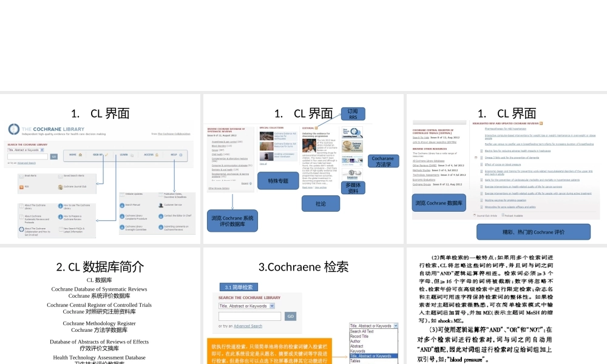Image resolution: width=607 pixels, height=364 pixels.
Task: Click the Cochrane Journal Club icon beside RSS
Action: (x=60, y=187)
